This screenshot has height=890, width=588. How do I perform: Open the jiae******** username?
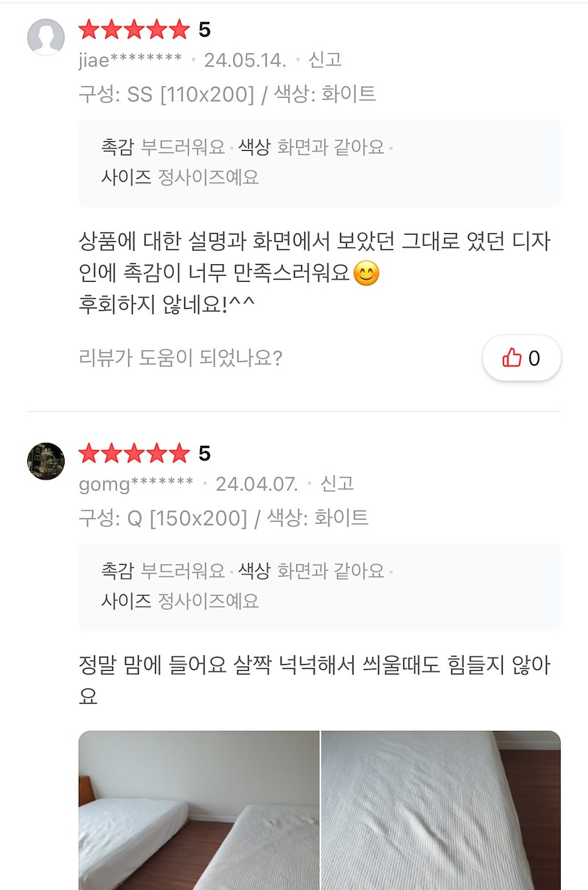coord(130,60)
